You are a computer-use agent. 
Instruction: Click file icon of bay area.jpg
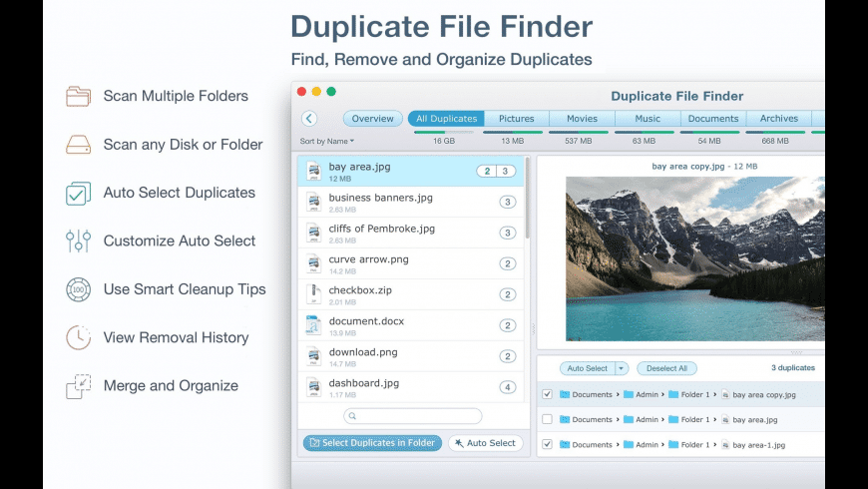point(314,171)
